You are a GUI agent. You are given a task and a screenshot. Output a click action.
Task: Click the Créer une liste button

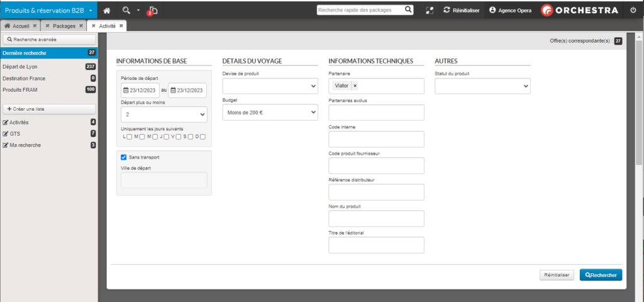[x=49, y=109]
